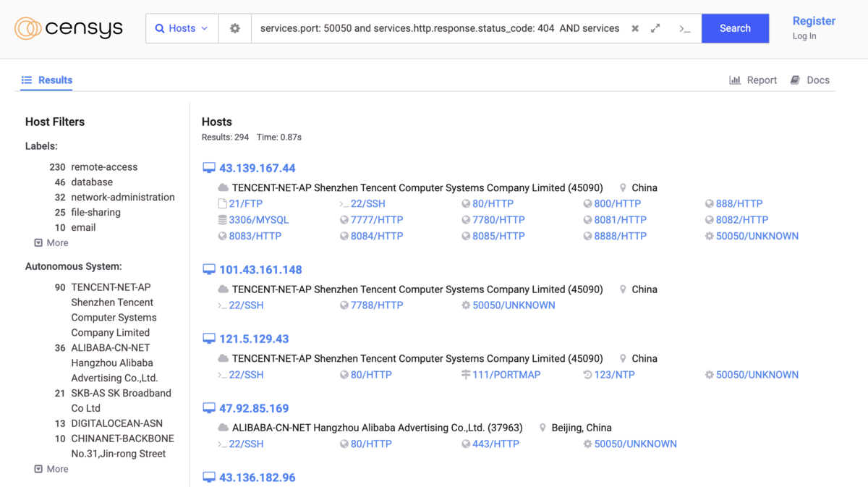Filter by TENCENT-NET-AP autonomous system
Image resolution: width=868 pixels, height=487 pixels.
click(114, 310)
